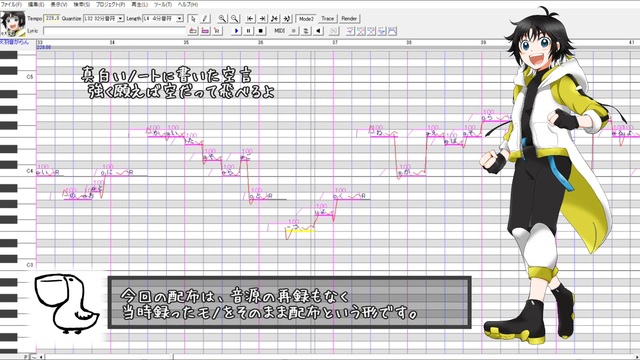Jump to end with the right-bar arrow icon
640x360 pixels.
[262, 18]
